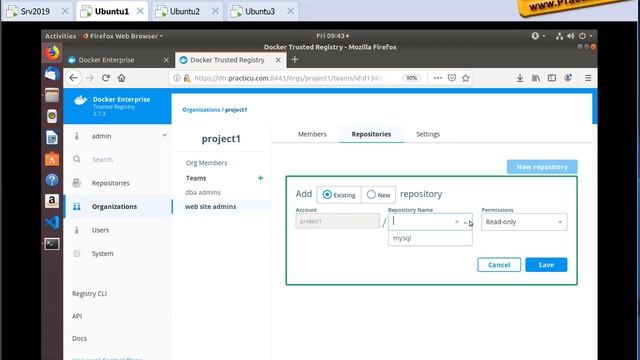The height and width of the screenshot is (360, 640).
Task: Click the Docker whale logo
Action: [x=80, y=100]
